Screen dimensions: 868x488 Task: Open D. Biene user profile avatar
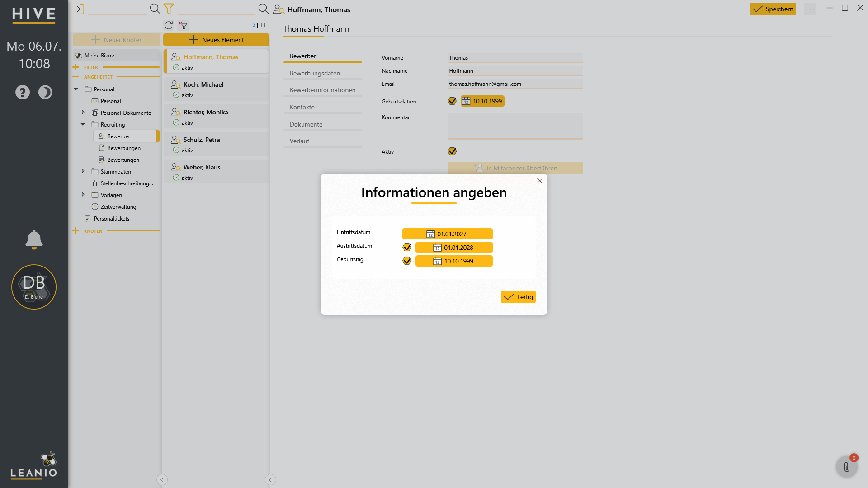(x=34, y=287)
